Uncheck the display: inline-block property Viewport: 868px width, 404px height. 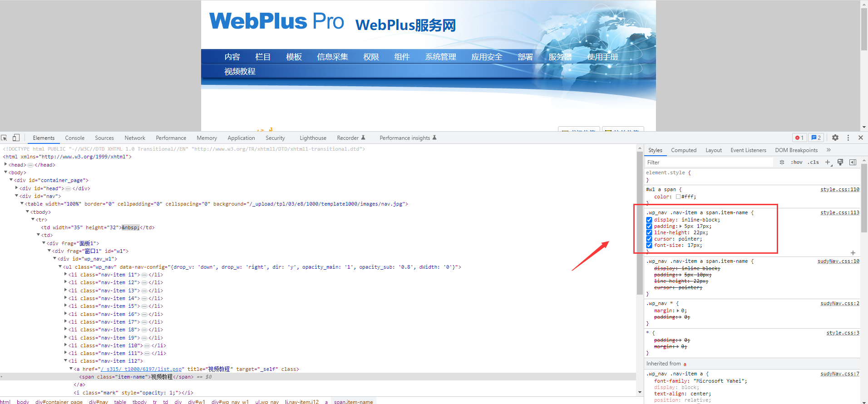click(649, 220)
